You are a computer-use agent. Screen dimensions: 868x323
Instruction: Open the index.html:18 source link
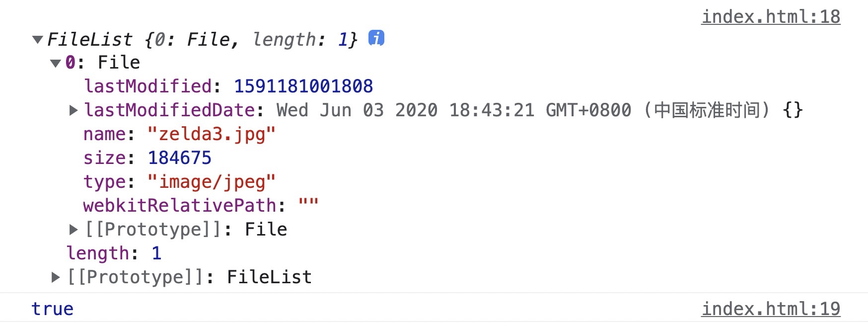pyautogui.click(x=771, y=16)
